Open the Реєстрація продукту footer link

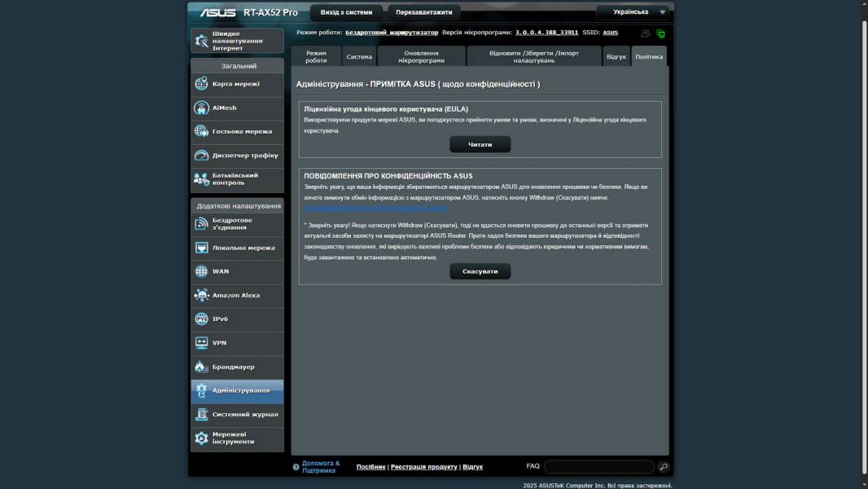tap(423, 467)
